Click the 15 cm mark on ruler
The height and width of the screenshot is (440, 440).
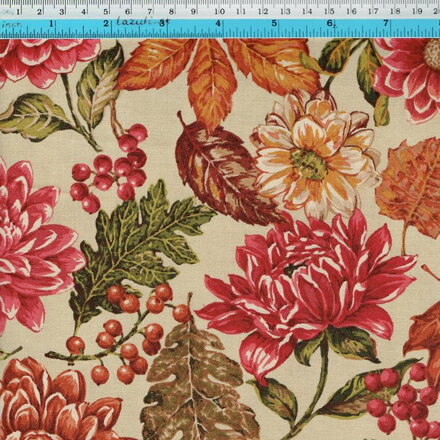[329, 12]
